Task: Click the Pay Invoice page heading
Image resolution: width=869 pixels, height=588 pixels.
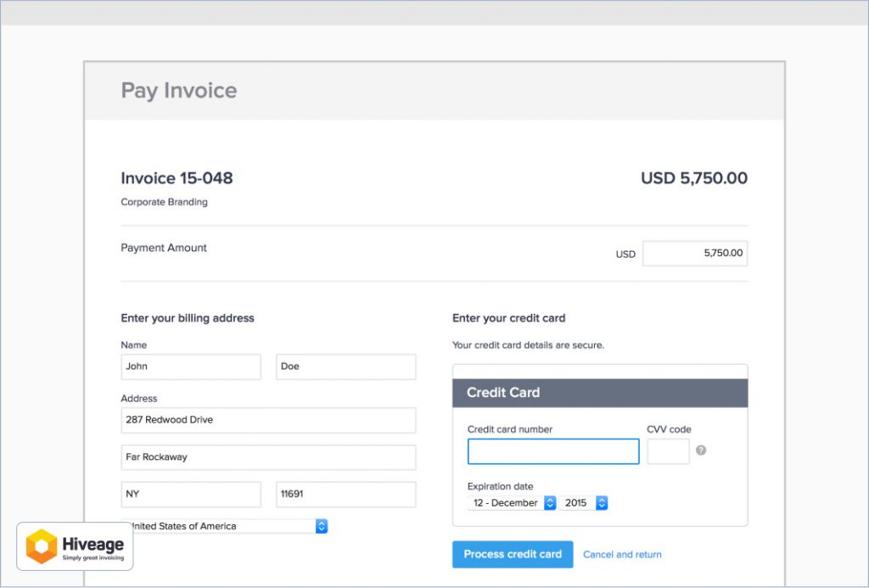Action: (179, 91)
